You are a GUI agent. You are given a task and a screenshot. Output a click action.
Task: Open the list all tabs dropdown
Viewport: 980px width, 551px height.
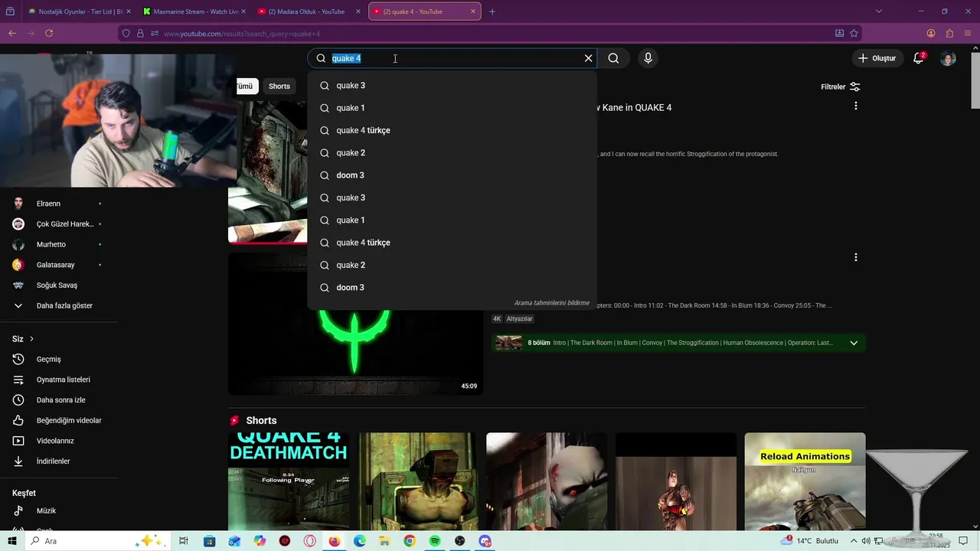point(878,11)
